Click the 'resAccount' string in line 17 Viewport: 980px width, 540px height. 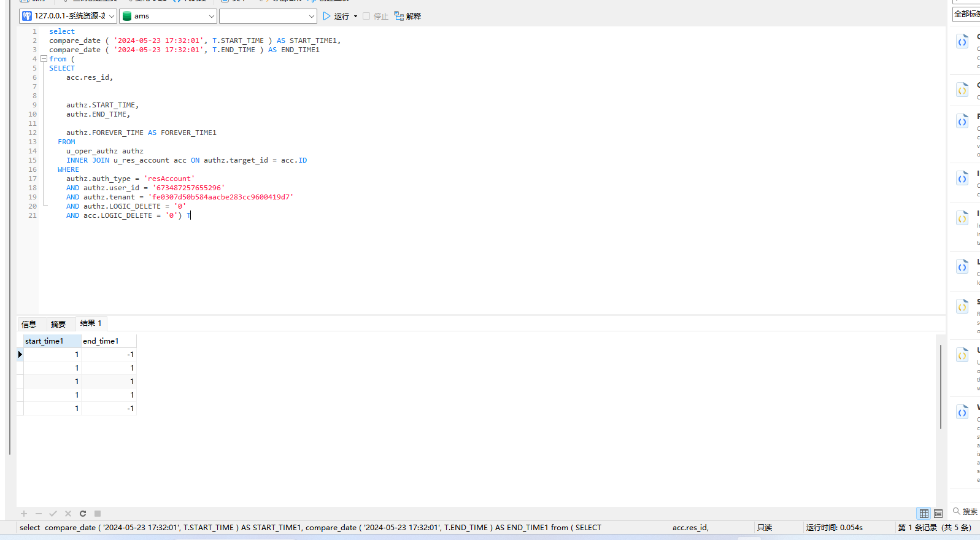click(169, 179)
